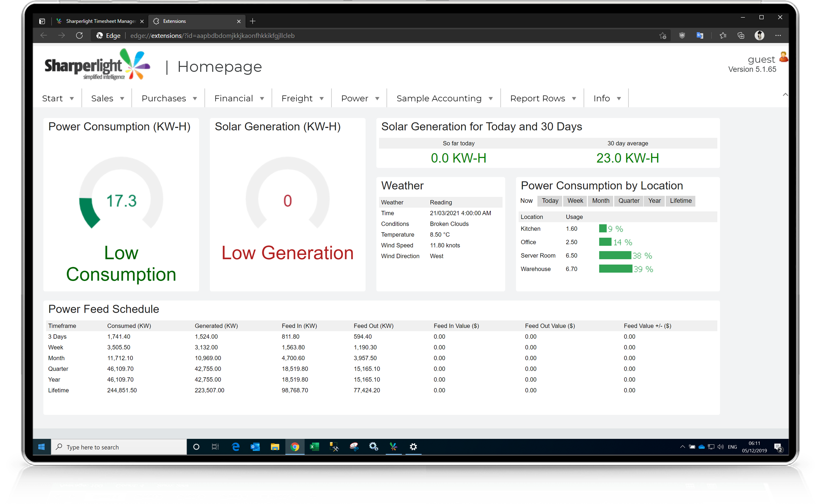Click the uBlock shield extension icon

pos(682,35)
